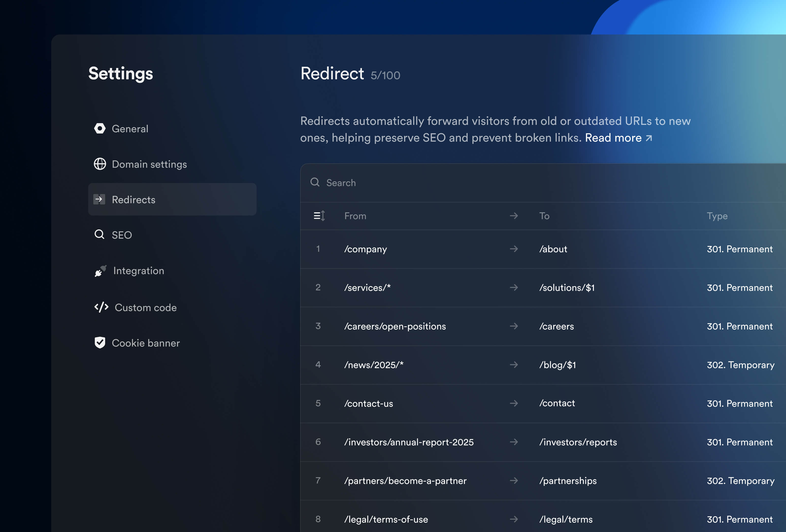
Task: Sort by the Type column header
Action: 717,216
